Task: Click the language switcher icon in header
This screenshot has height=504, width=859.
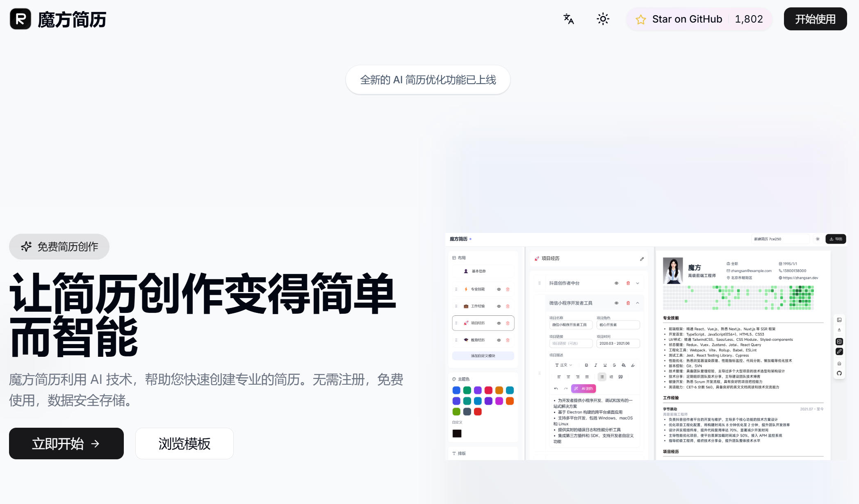Action: click(x=569, y=19)
